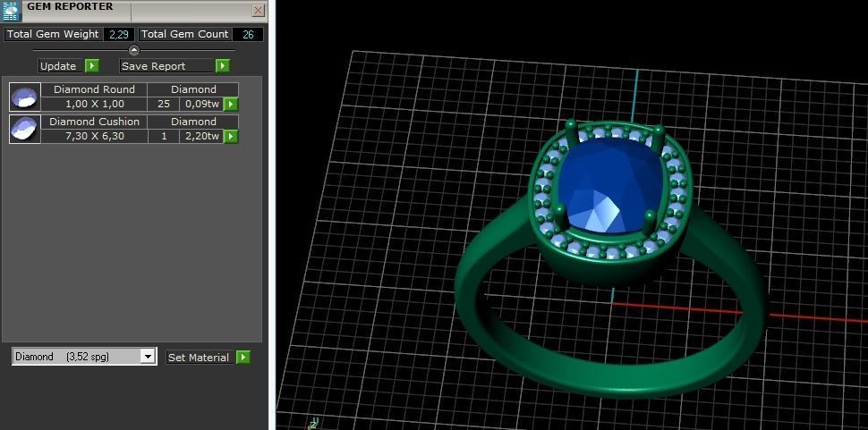Close the Gem Reporter panel
The image size is (868, 430).
click(x=258, y=11)
